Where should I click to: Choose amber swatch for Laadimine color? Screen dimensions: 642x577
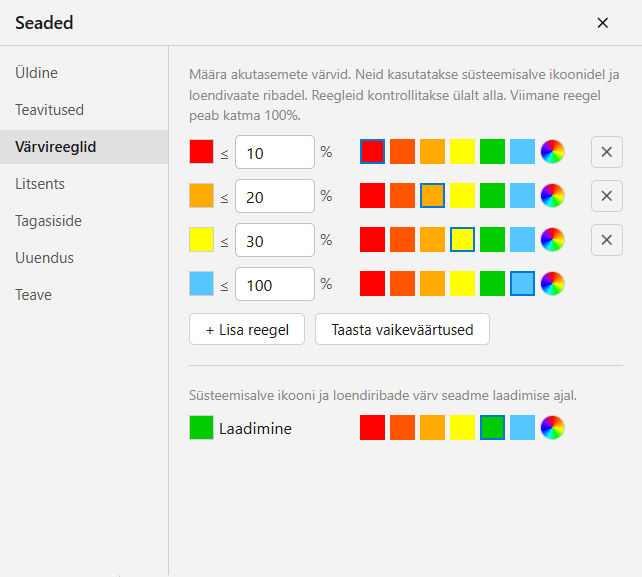coord(432,428)
